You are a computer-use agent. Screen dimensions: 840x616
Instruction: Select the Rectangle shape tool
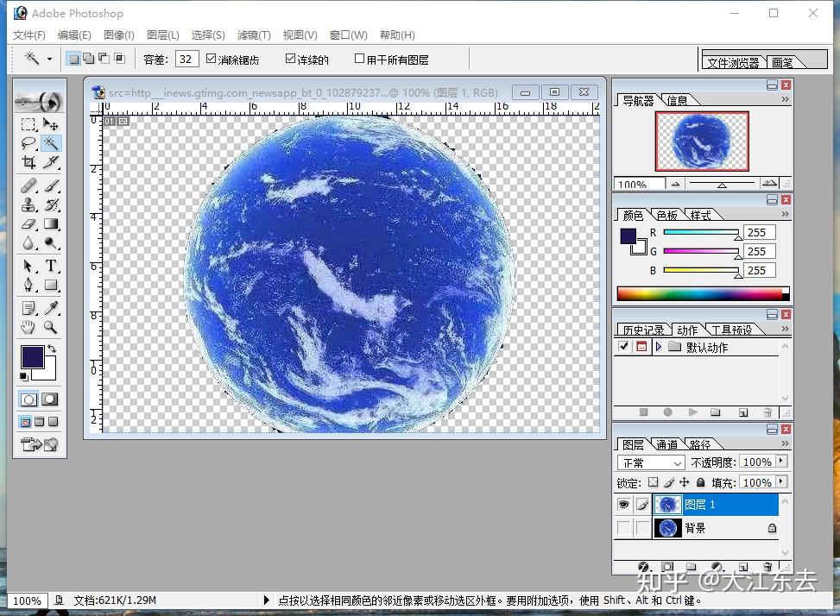pyautogui.click(x=51, y=285)
